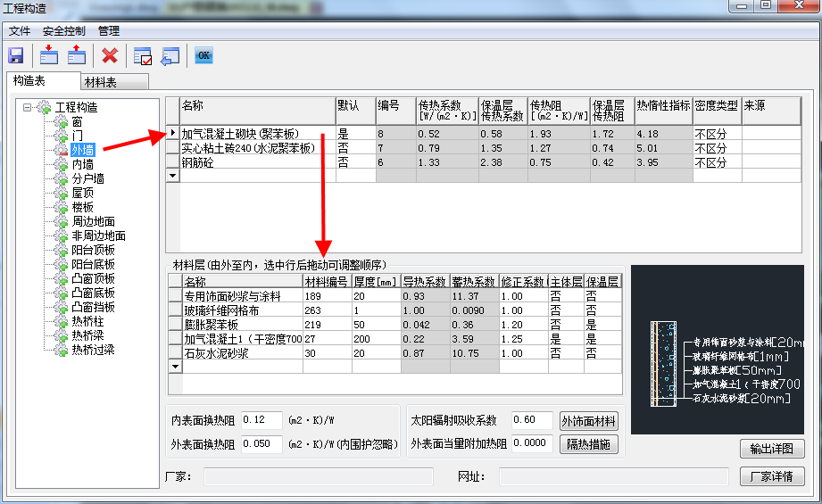The width and height of the screenshot is (822, 504).
Task: Select the 实心粘土砖240(水泥聚苯板) row
Action: tap(484, 148)
